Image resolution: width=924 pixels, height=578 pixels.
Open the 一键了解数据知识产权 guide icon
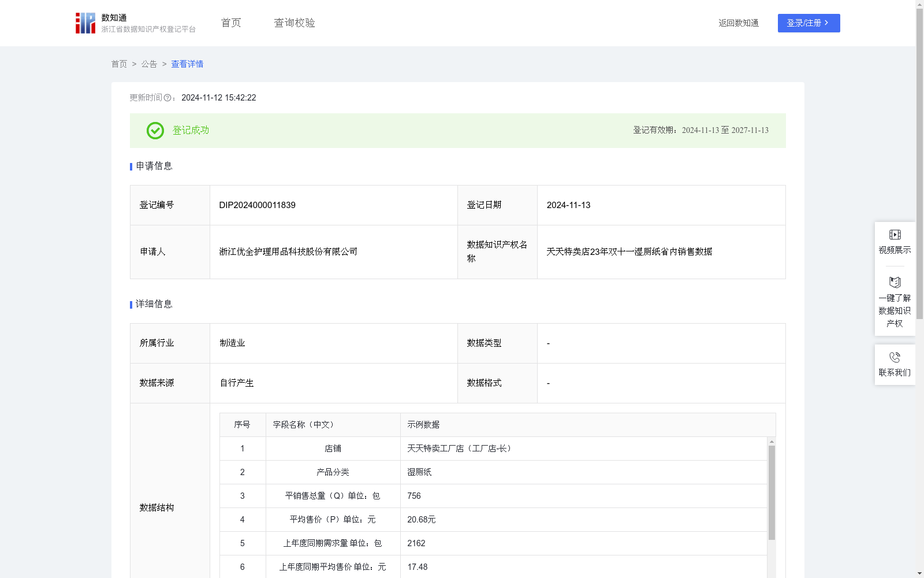point(895,283)
